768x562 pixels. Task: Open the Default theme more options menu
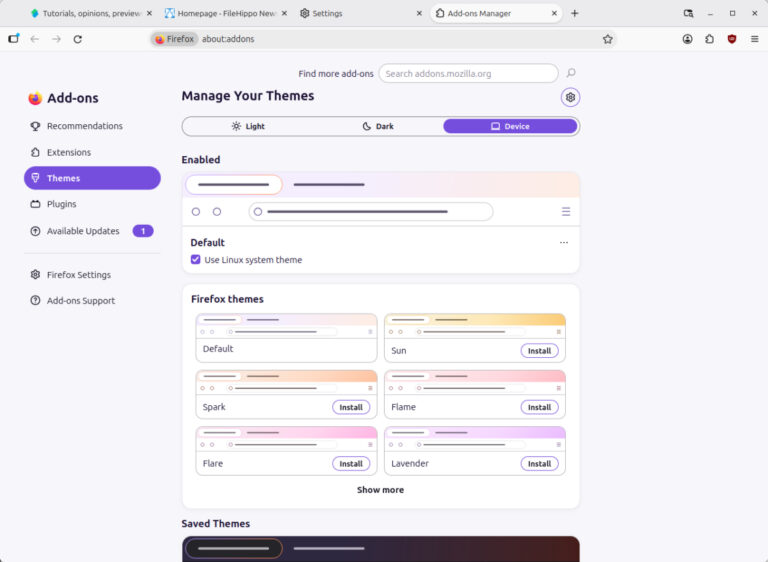click(564, 243)
